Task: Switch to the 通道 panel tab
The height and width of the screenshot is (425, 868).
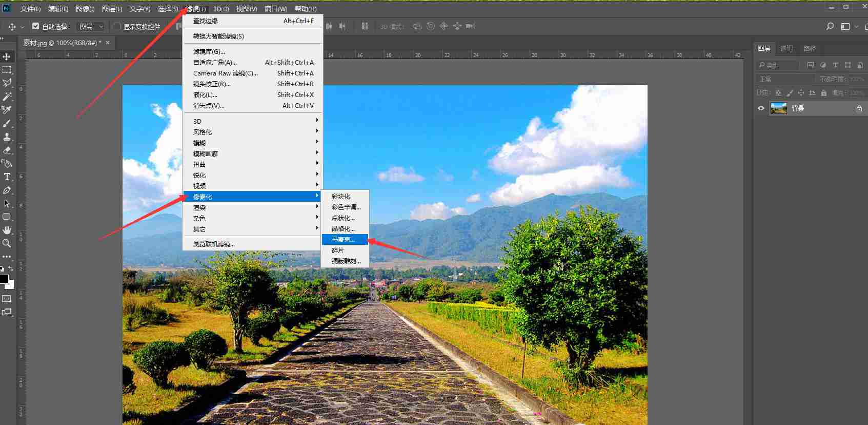Action: click(x=786, y=48)
